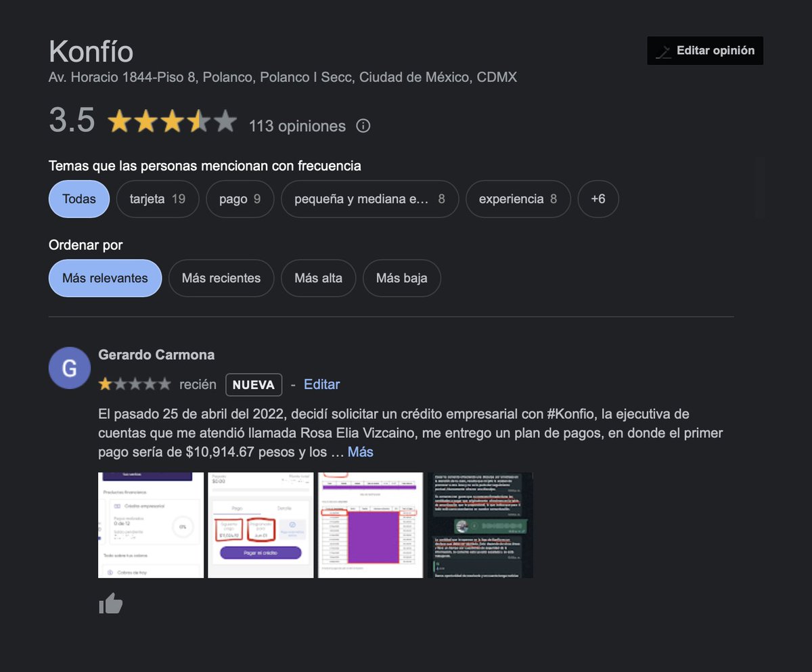The height and width of the screenshot is (672, 812).
Task: Sort reviews by Más alta
Action: point(318,278)
